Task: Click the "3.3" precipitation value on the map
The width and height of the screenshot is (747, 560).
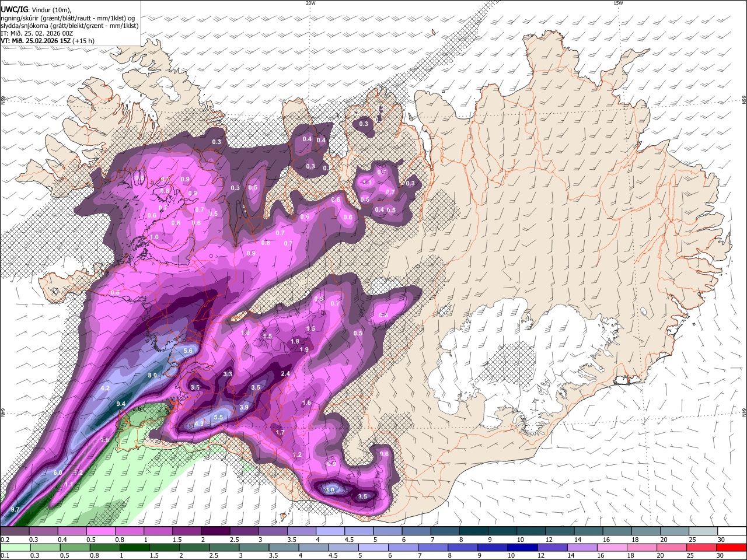Action: pyautogui.click(x=228, y=374)
